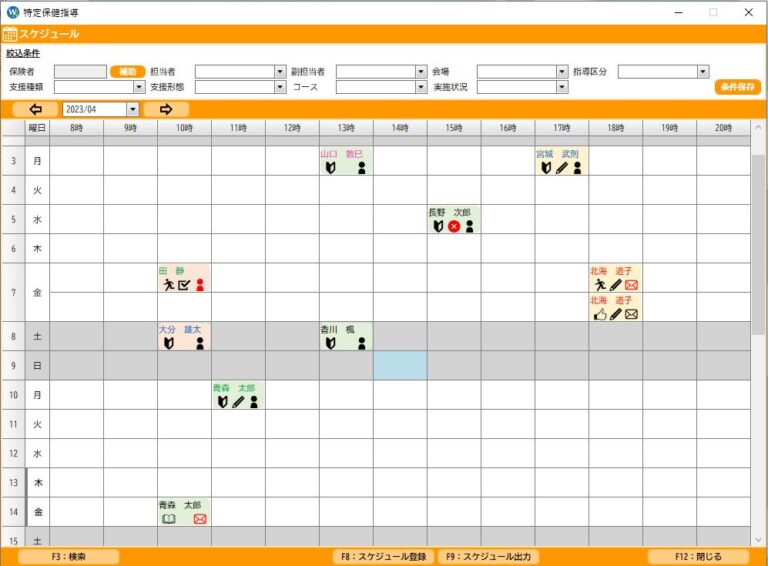Click beginner-mark icon in 青森 太郎 Monday entry

point(223,402)
